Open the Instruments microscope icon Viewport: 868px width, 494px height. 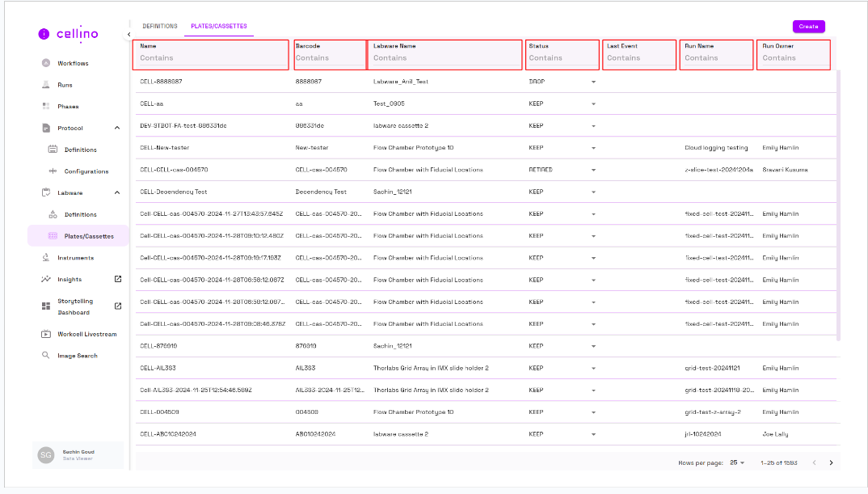46,258
